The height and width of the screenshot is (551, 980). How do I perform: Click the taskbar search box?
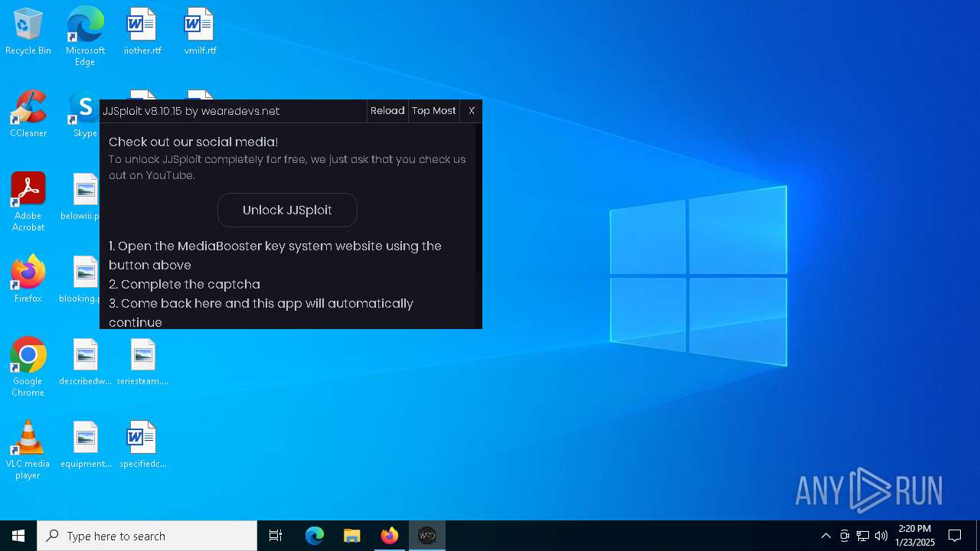click(x=147, y=536)
